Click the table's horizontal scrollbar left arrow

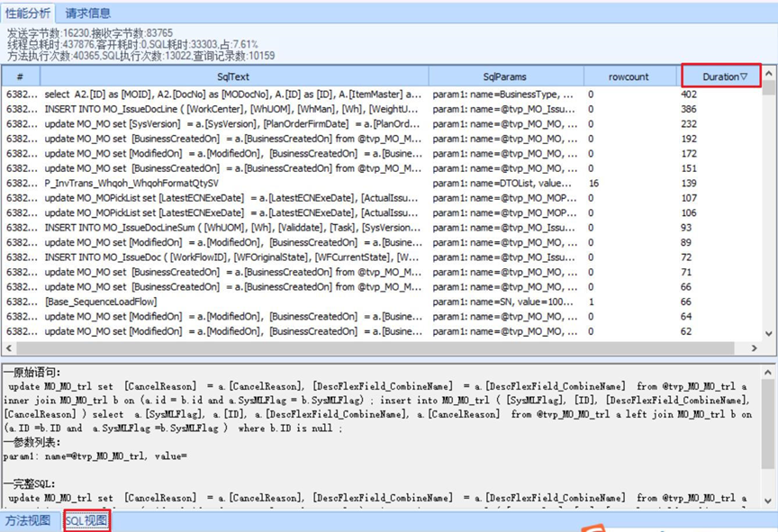point(9,347)
